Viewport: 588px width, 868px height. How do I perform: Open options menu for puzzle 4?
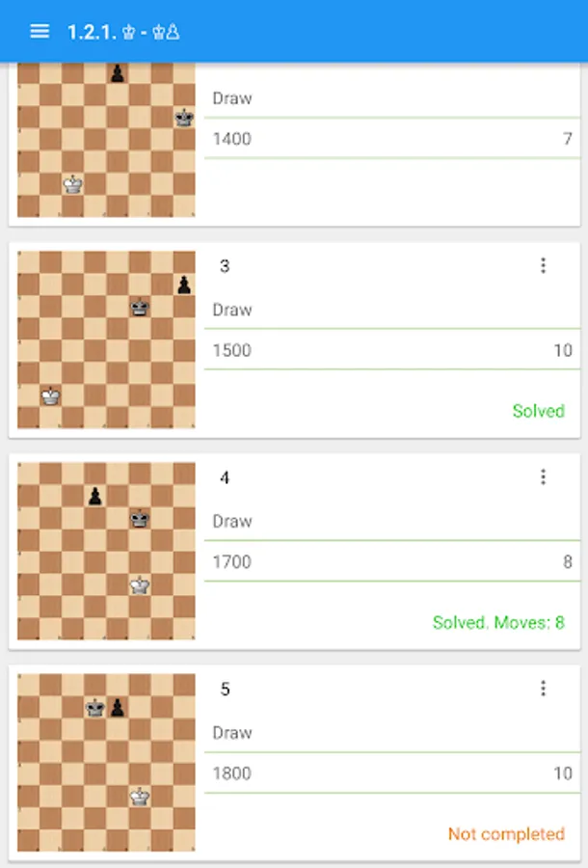pos(544,477)
